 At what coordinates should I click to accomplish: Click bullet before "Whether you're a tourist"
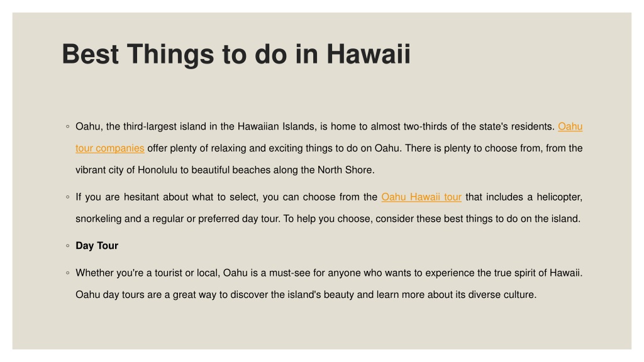click(68, 273)
